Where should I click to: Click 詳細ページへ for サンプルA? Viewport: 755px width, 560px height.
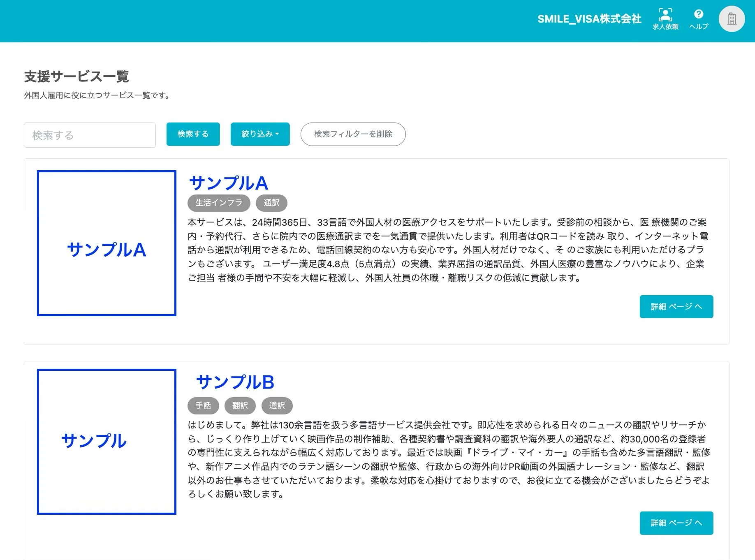click(x=676, y=306)
